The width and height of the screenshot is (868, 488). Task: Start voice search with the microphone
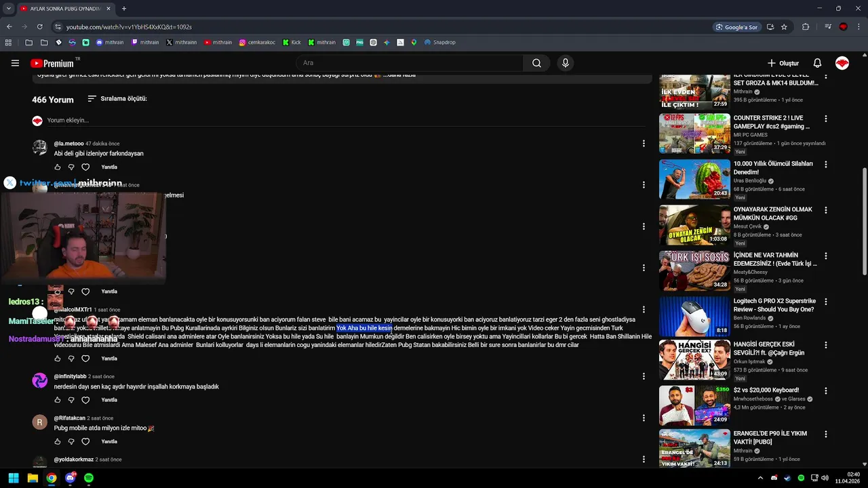click(x=566, y=63)
